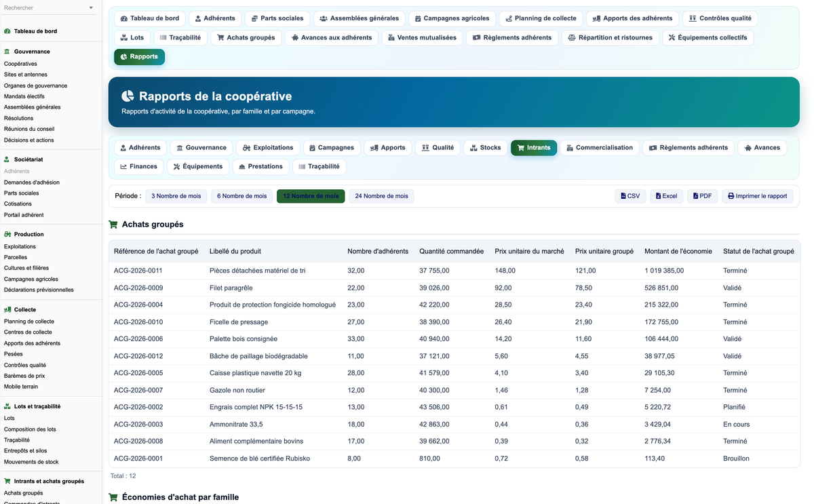Viewport: 814px width, 504px height.
Task: Open the Rechercher sidebar dropdown
Action: tap(49, 8)
